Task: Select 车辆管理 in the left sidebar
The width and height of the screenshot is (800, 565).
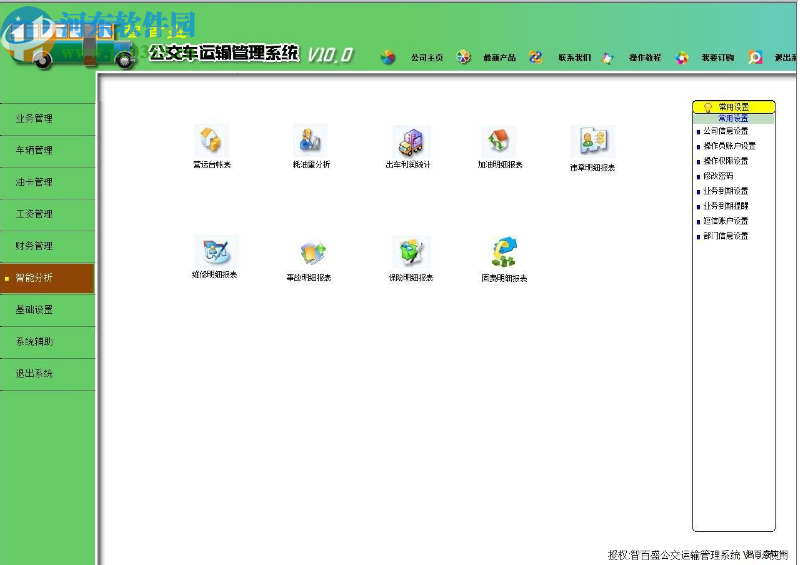Action: (47, 151)
